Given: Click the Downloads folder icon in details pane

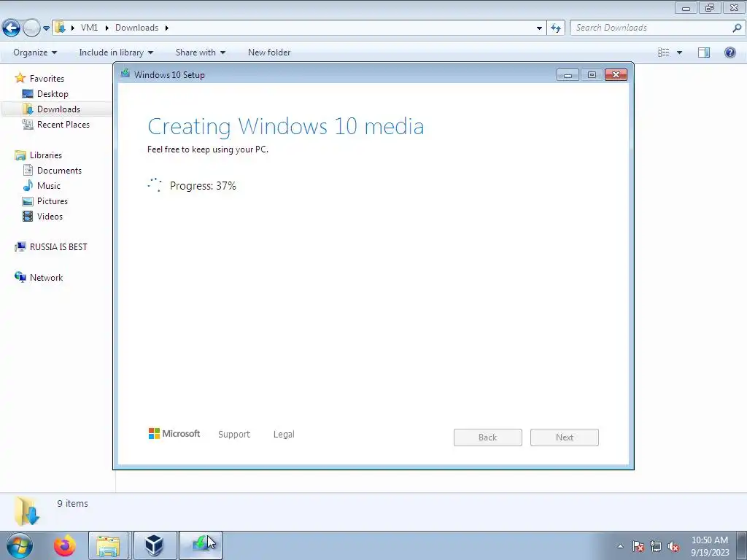Looking at the screenshot, I should click(27, 510).
